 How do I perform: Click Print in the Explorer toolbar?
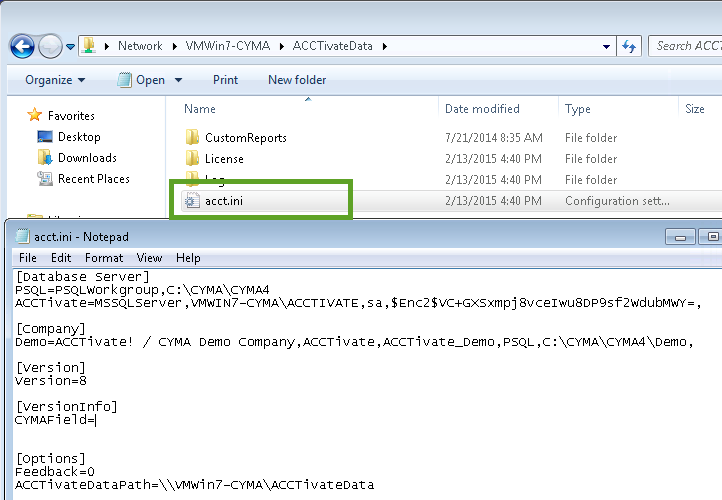coord(225,80)
